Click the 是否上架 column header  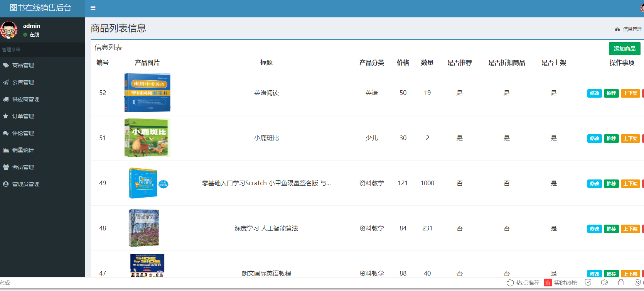coord(554,63)
